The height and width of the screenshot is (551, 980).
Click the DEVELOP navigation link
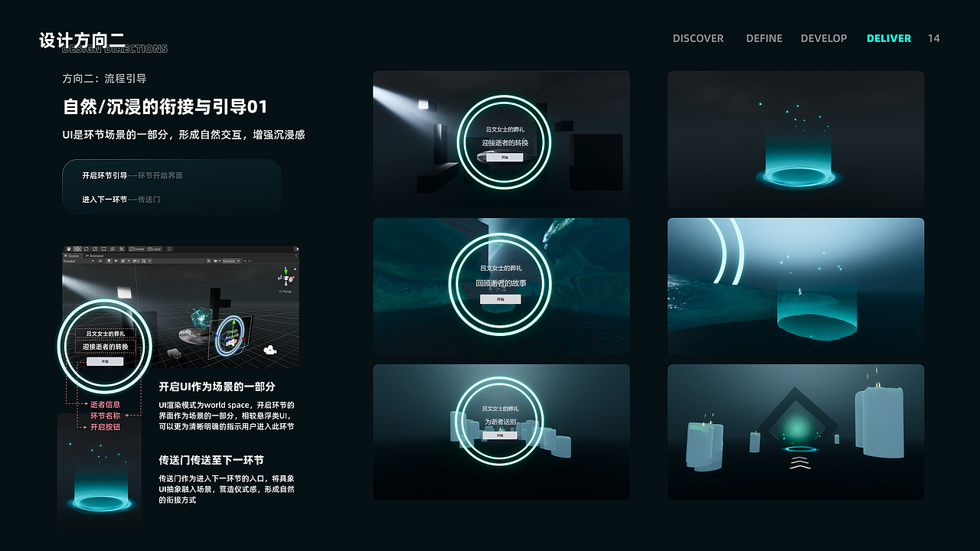[x=824, y=38]
